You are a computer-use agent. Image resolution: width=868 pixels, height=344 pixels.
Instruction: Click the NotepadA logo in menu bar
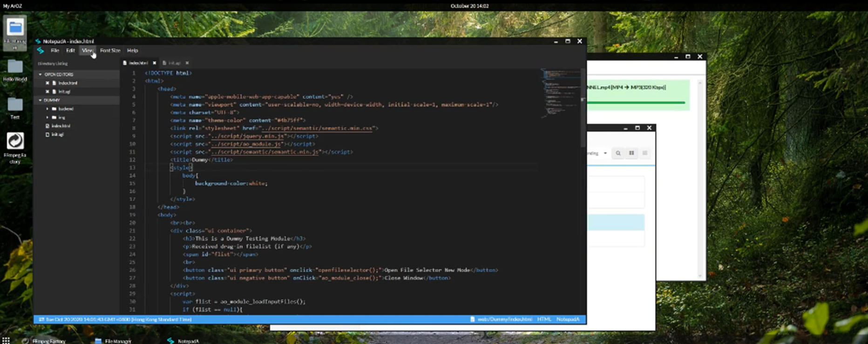pyautogui.click(x=41, y=50)
